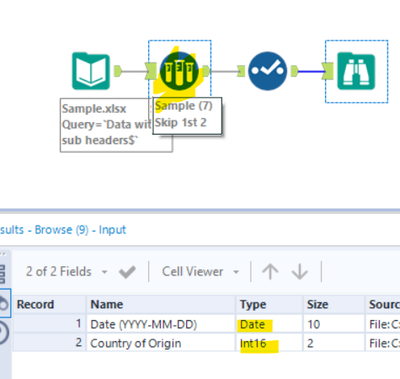Click the Browse tool input anchor
Viewport: 400px width, 379px height.
[328, 71]
